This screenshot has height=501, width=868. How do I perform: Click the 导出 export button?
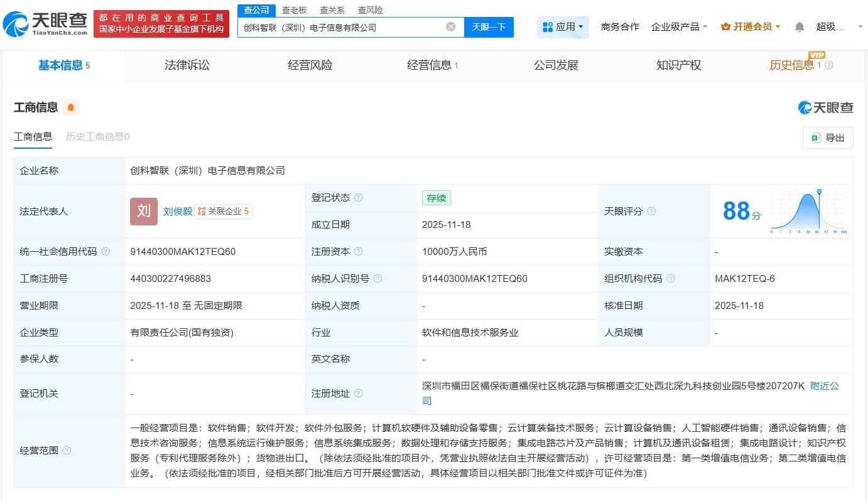[828, 138]
